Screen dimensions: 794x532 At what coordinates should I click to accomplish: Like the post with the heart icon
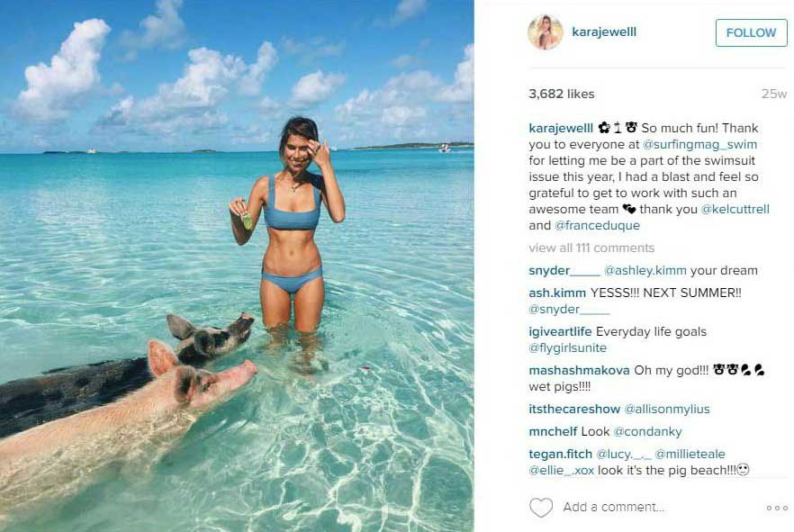pyautogui.click(x=541, y=507)
